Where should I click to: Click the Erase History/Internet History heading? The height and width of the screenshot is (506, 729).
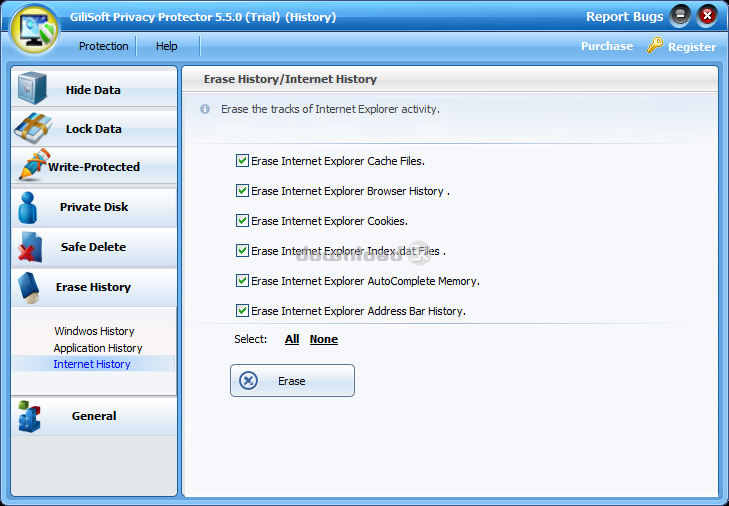point(290,79)
